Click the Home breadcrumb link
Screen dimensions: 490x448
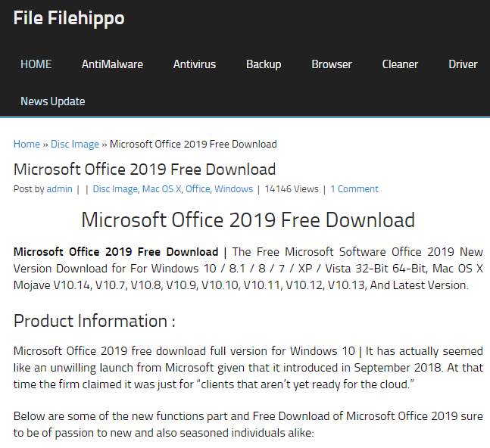(x=27, y=144)
